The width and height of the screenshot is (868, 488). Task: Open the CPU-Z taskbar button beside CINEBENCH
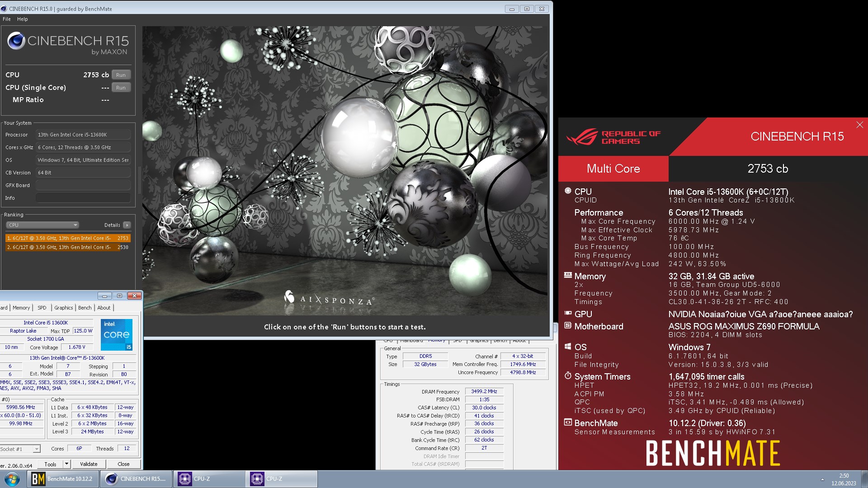pyautogui.click(x=209, y=479)
